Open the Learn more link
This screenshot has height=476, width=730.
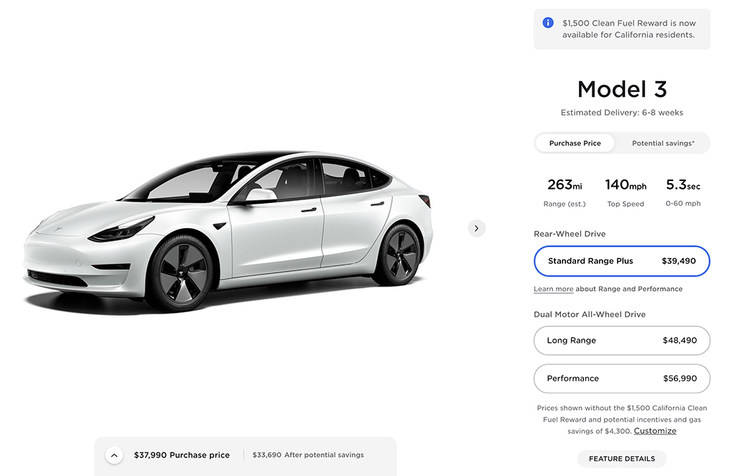tap(553, 289)
